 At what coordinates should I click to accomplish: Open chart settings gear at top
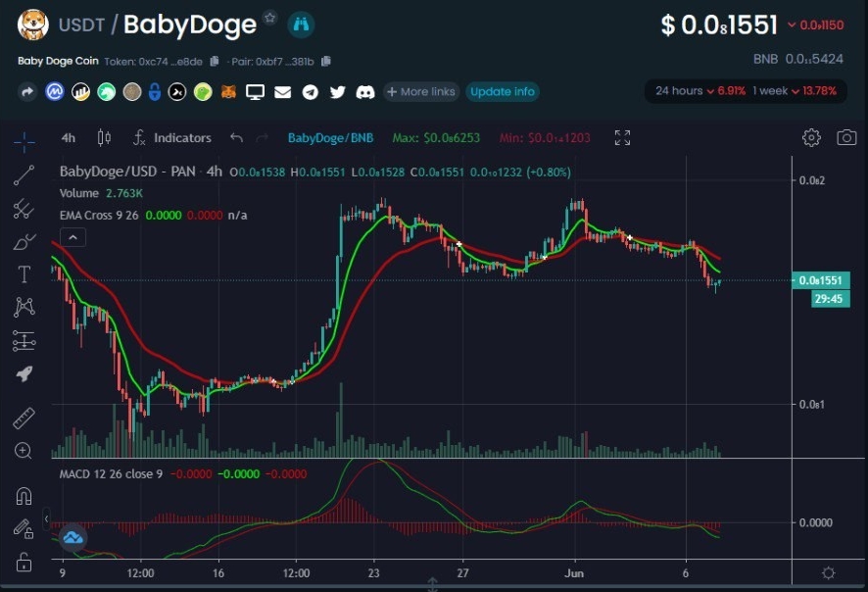811,137
